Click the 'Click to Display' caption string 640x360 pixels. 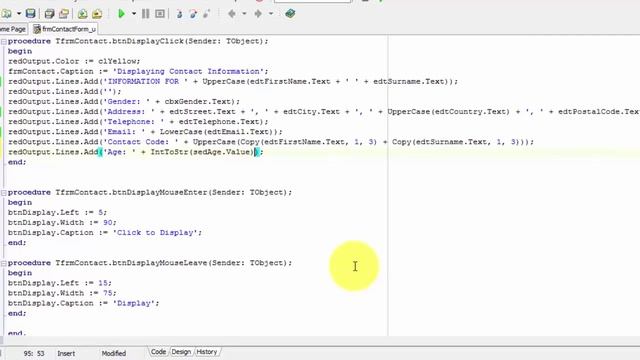[x=155, y=233]
